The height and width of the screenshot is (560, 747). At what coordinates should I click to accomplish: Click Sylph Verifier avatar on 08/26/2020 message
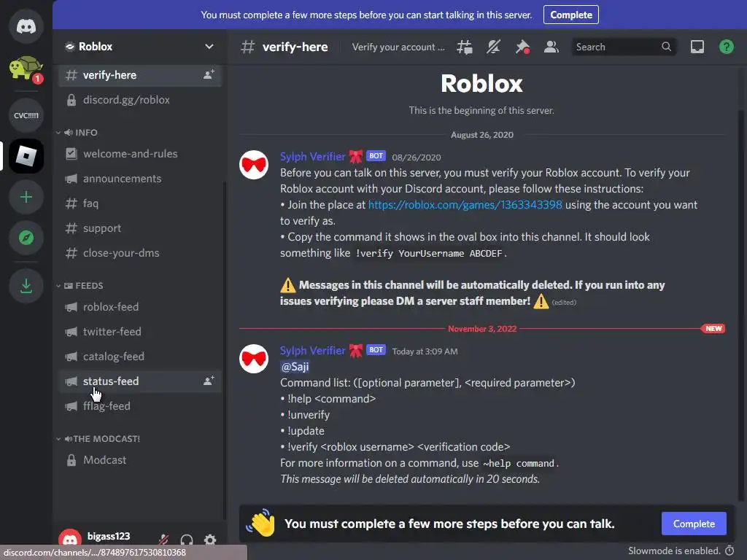tap(254, 165)
